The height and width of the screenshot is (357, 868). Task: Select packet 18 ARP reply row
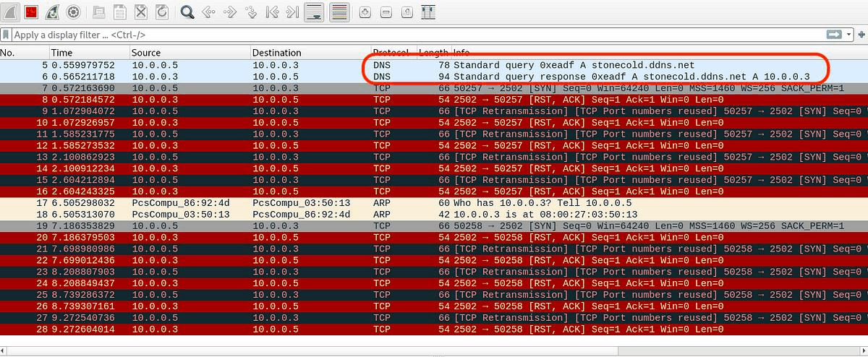[x=434, y=215]
